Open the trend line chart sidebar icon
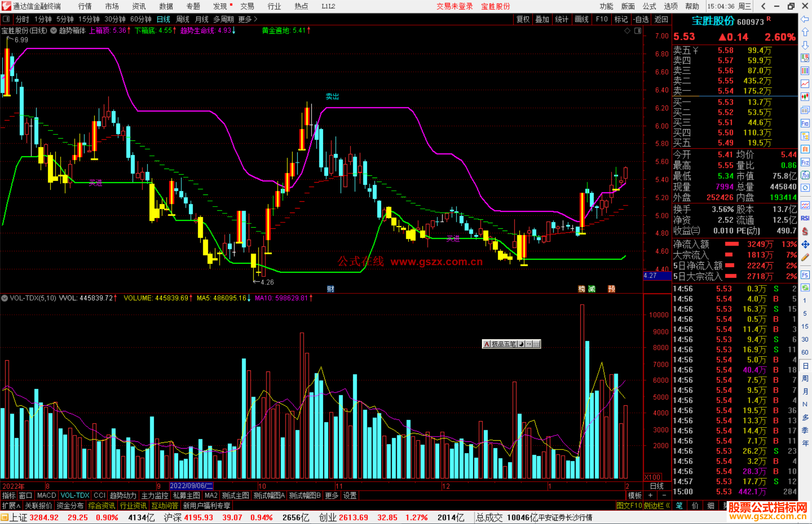The height and width of the screenshot is (524, 812). (805, 83)
